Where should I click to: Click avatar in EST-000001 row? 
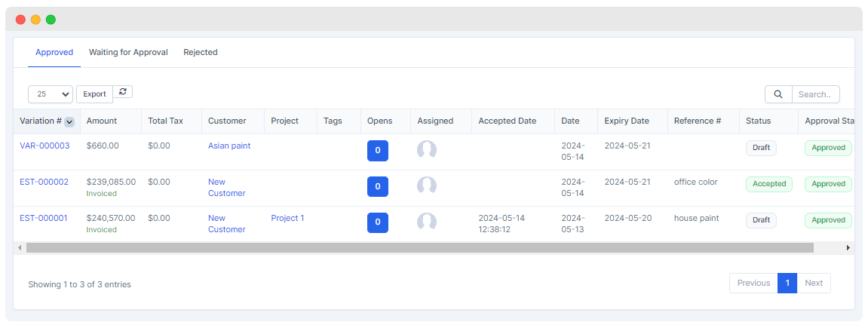coord(427,221)
